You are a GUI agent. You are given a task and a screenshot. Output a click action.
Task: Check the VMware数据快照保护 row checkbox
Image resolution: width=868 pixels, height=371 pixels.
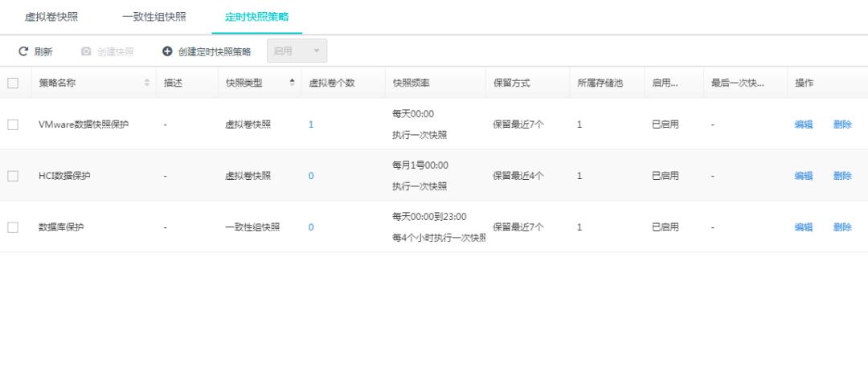pyautogui.click(x=13, y=124)
